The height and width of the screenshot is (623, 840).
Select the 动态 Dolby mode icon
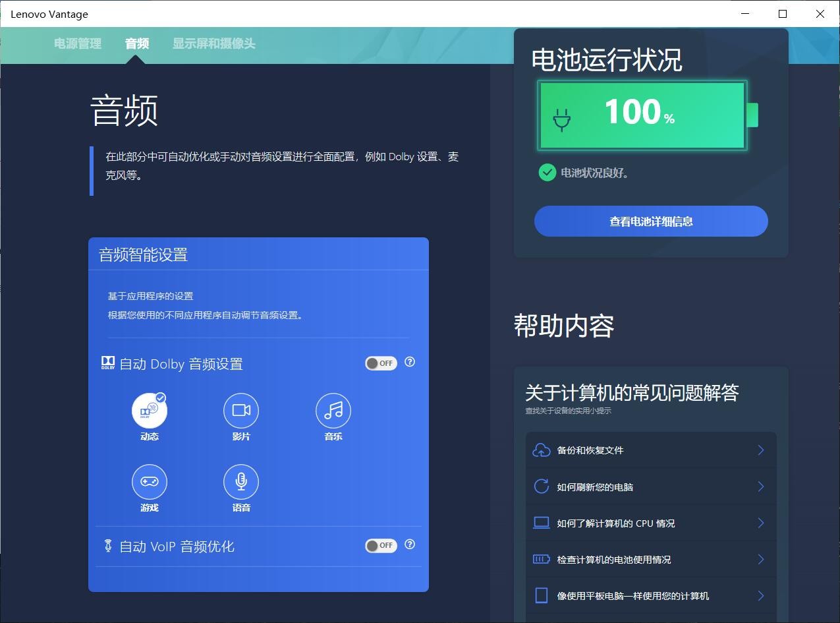[150, 411]
